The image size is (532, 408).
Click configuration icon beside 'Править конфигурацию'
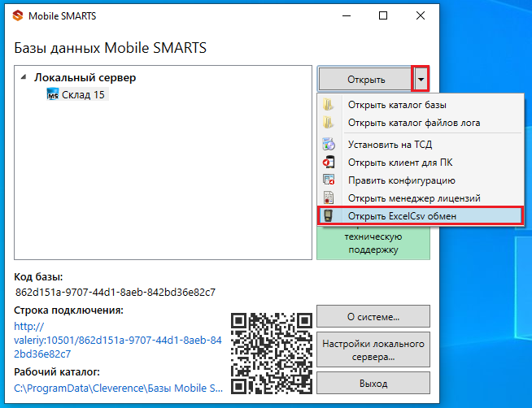pos(329,180)
